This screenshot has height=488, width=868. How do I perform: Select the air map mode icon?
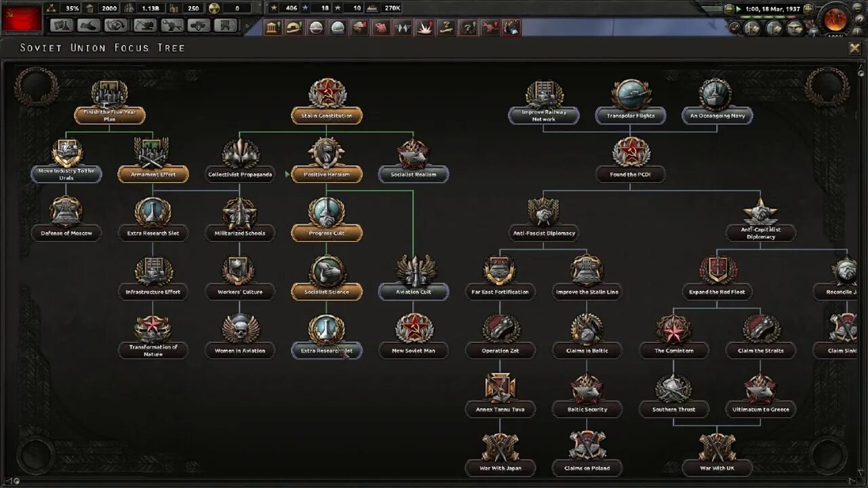[x=795, y=28]
